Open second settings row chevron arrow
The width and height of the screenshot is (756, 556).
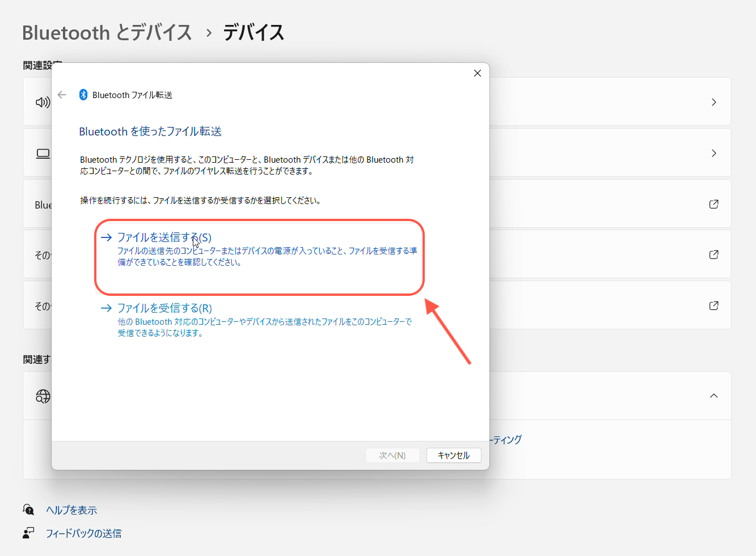pyautogui.click(x=714, y=153)
